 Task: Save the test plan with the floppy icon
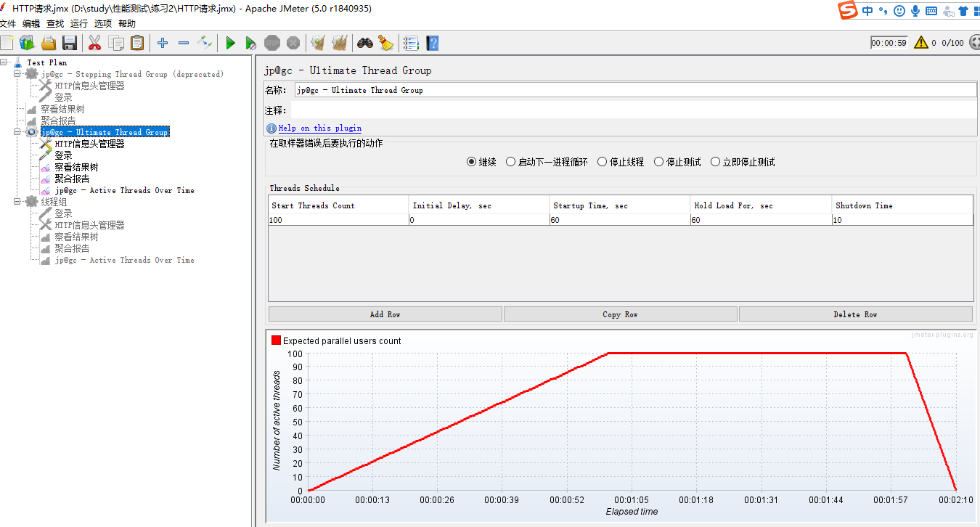70,43
